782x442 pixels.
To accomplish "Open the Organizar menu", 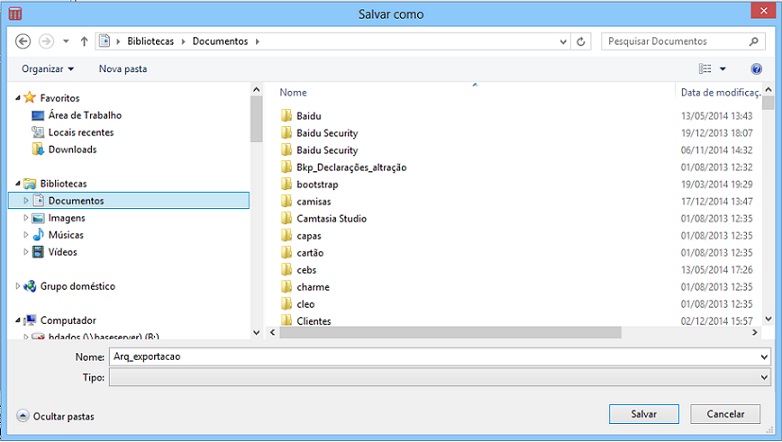I will (x=48, y=69).
